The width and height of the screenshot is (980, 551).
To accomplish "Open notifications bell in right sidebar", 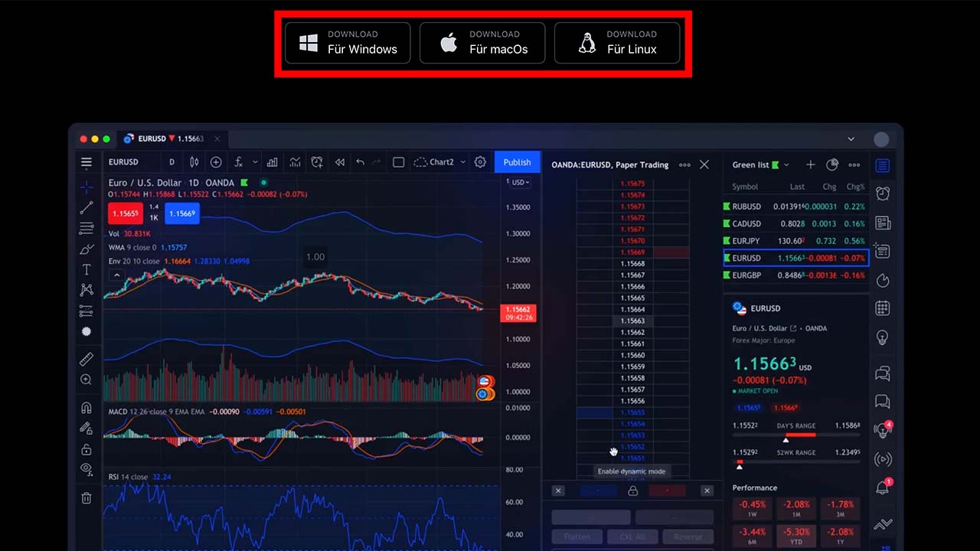I will coord(882,487).
